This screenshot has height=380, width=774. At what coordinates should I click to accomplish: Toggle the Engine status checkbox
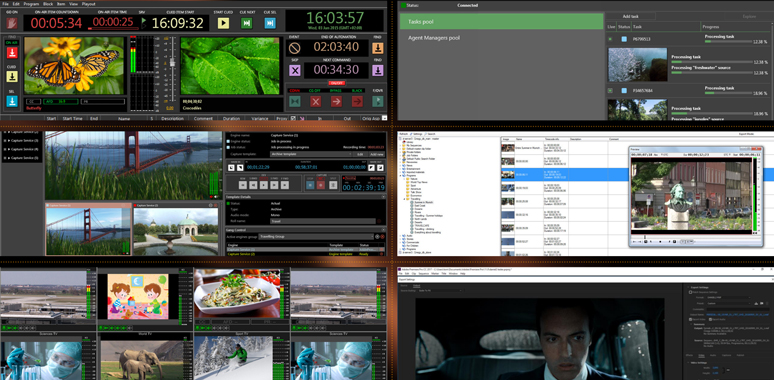coord(229,141)
